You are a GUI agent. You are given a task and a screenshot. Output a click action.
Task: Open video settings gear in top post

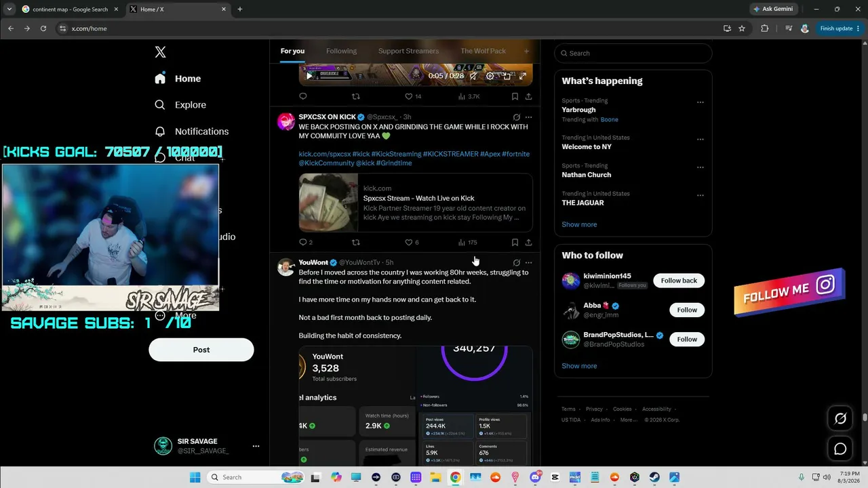click(490, 76)
